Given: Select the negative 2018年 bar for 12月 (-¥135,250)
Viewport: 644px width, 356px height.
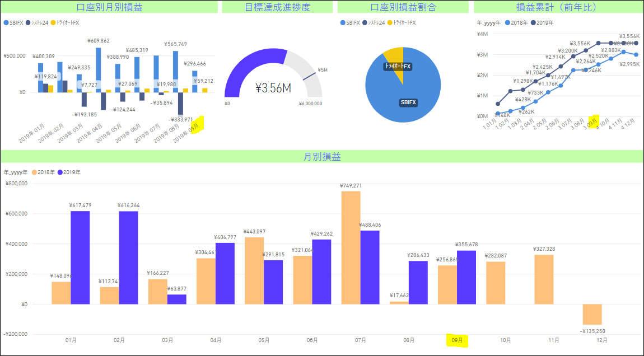Looking at the screenshot, I should pos(592,315).
